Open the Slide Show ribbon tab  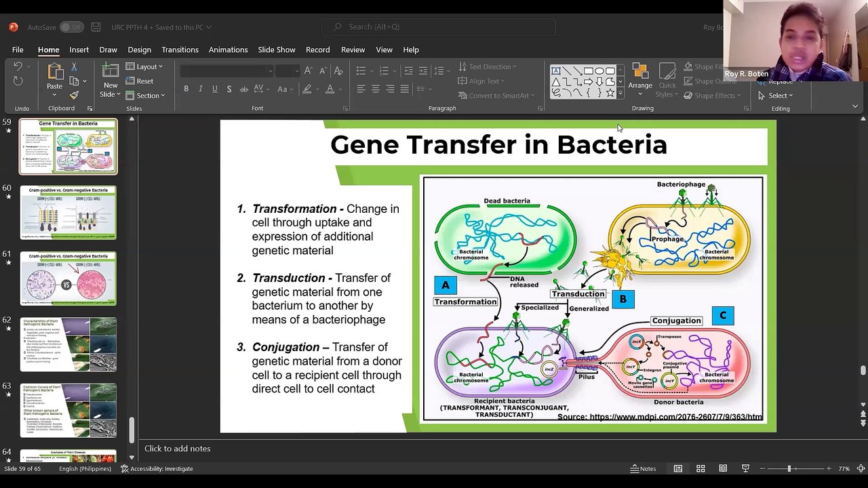point(276,49)
